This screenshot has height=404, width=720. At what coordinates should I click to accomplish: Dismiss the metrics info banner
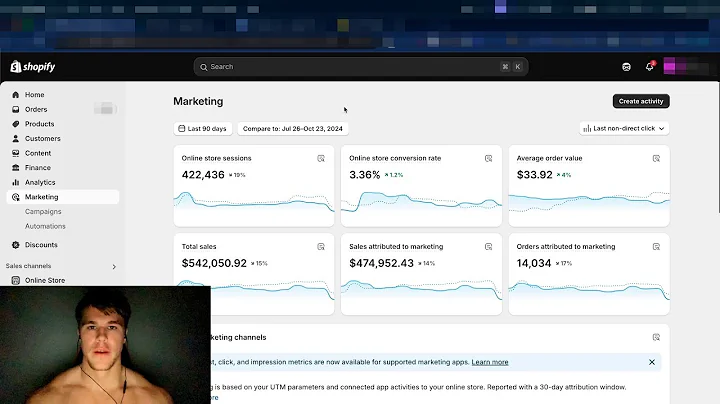coord(652,362)
